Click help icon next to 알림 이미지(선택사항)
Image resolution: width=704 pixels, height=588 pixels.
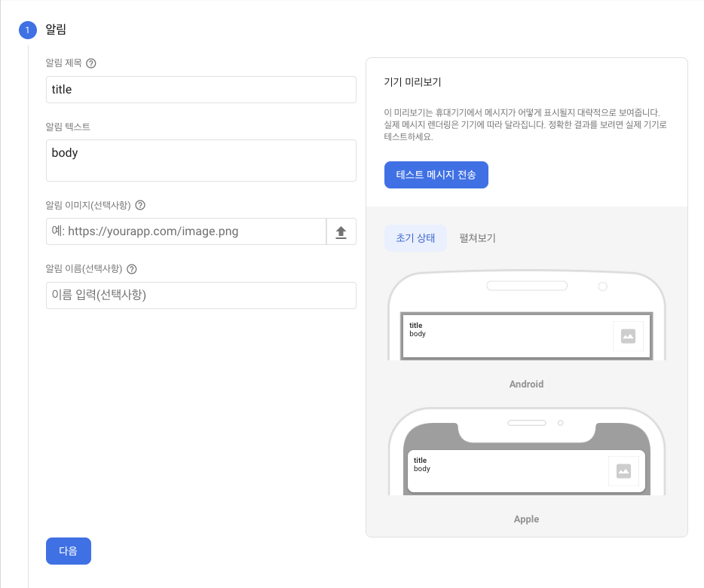coord(140,205)
